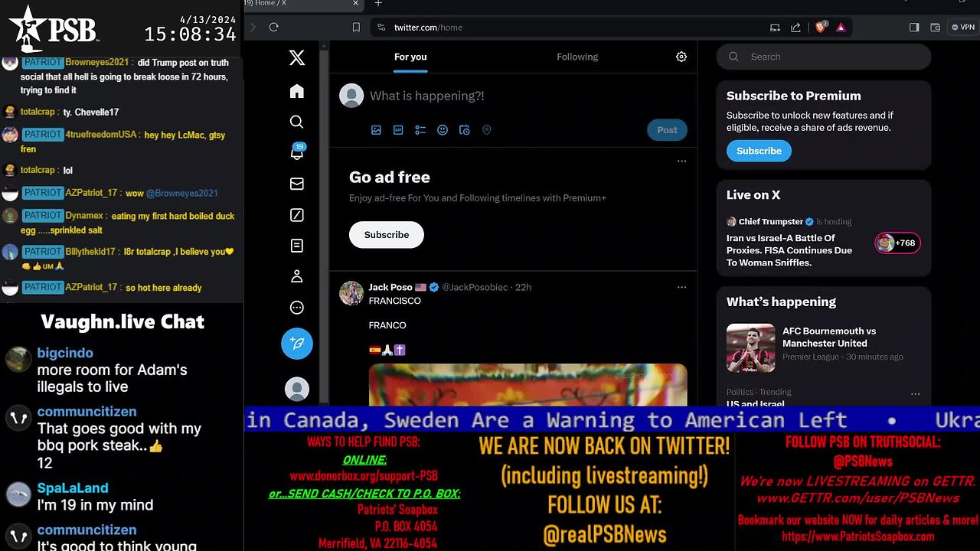The image size is (980, 551).
Task: Click the PatriotsSoapbox.com website link
Action: pyautogui.click(x=857, y=536)
